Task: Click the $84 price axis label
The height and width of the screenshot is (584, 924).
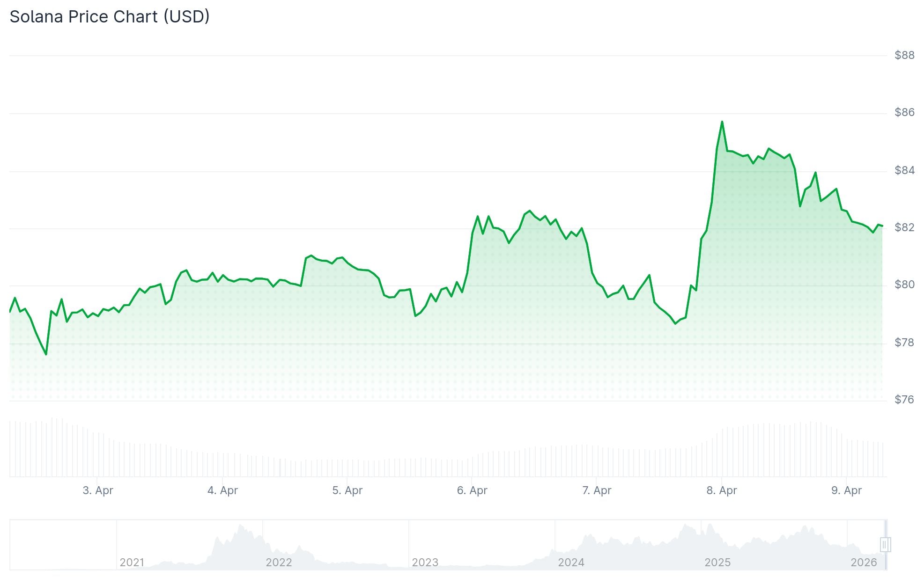Action: pyautogui.click(x=904, y=170)
